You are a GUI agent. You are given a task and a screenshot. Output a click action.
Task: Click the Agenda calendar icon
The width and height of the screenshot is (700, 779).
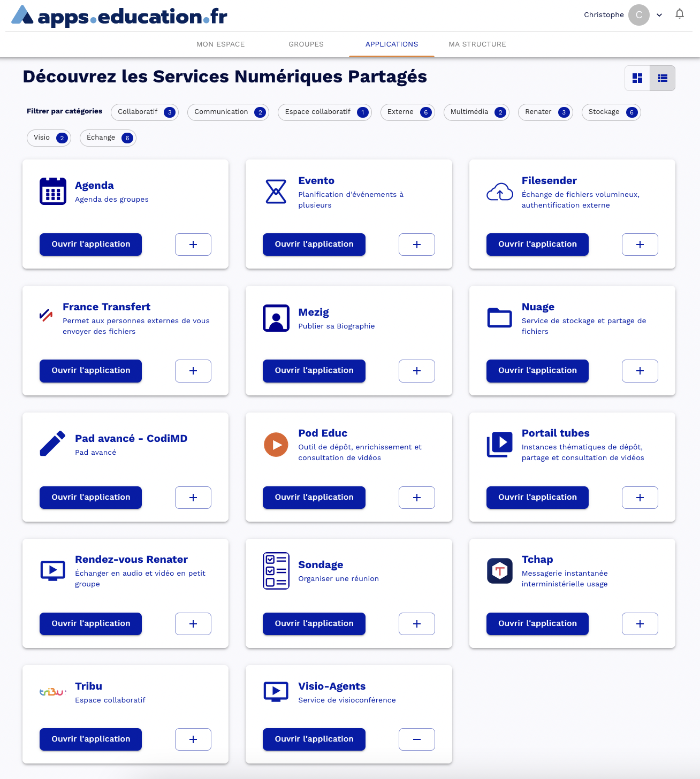pyautogui.click(x=53, y=191)
